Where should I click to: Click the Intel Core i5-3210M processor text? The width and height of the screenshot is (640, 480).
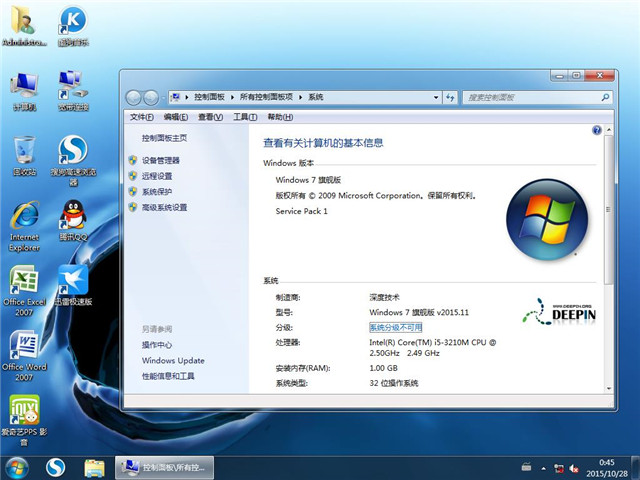[433, 348]
